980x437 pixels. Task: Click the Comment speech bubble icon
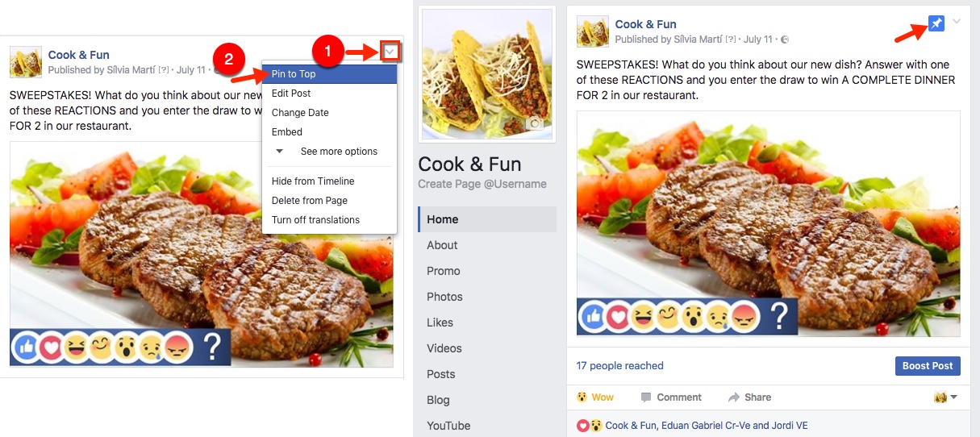646,397
